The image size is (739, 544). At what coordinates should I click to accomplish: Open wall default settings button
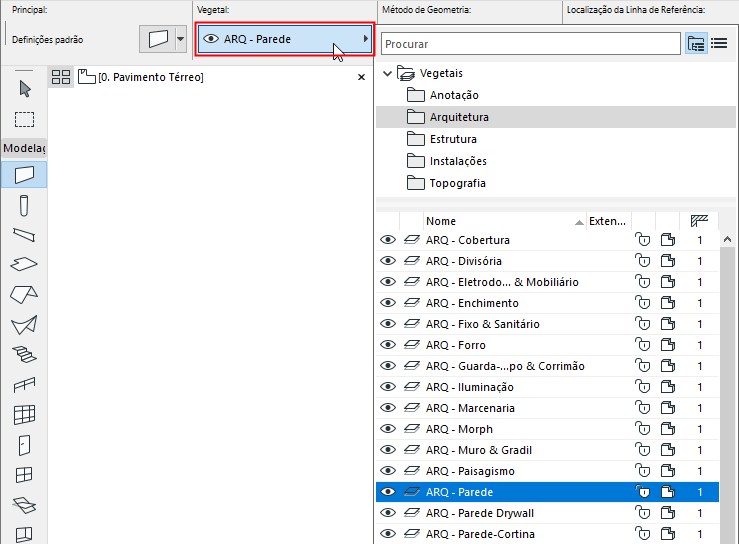pyautogui.click(x=157, y=39)
